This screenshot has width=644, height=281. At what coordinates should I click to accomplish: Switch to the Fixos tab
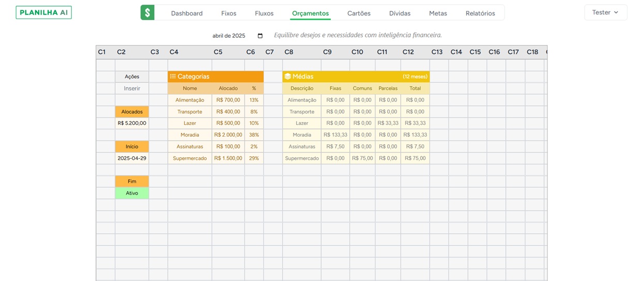point(228,13)
